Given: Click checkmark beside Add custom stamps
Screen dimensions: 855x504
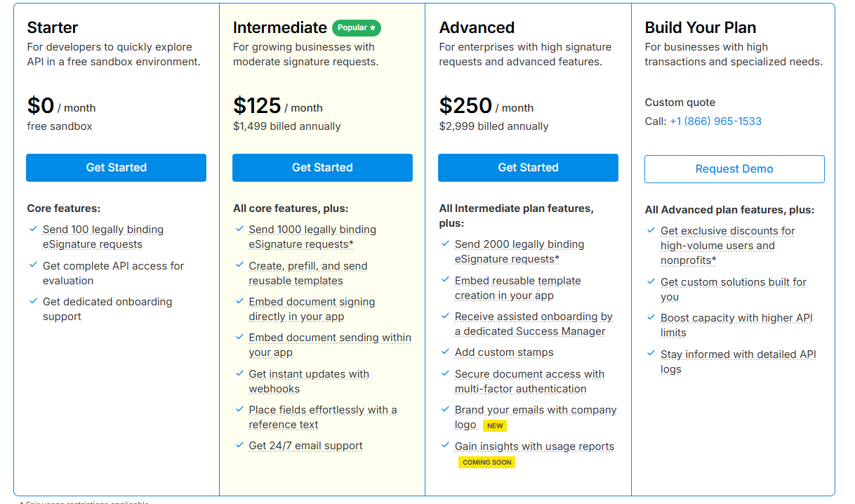Looking at the screenshot, I should 445,352.
